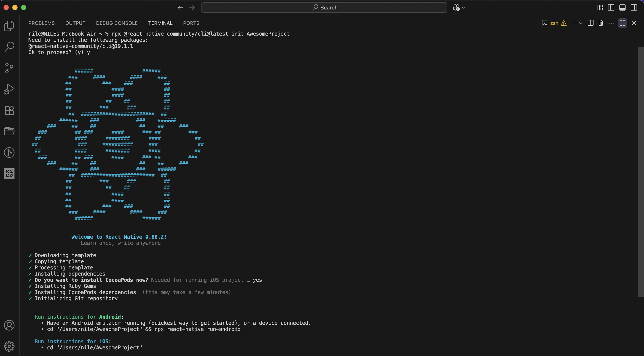Open the terminal profile dropdown

[581, 23]
